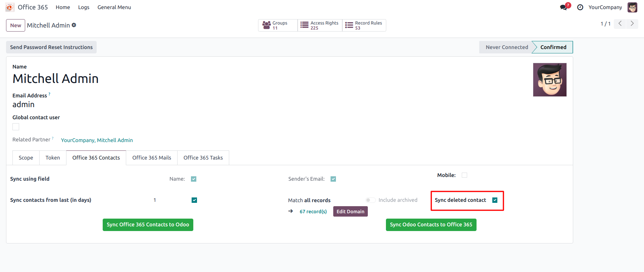Switch to the Office 365 Mails tab

tap(152, 158)
